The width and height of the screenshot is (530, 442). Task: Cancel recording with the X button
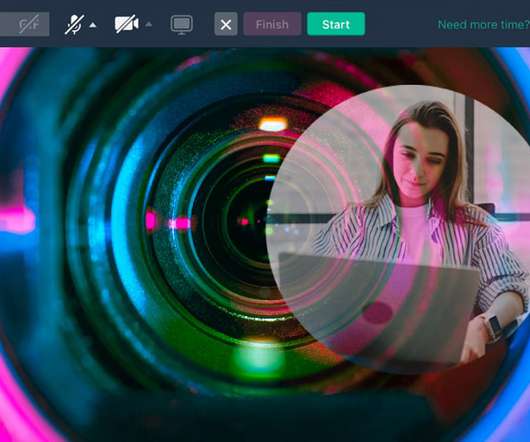226,24
